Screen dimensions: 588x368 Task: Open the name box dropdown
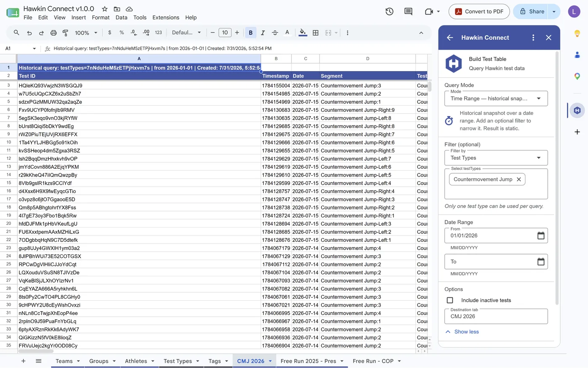(x=34, y=49)
